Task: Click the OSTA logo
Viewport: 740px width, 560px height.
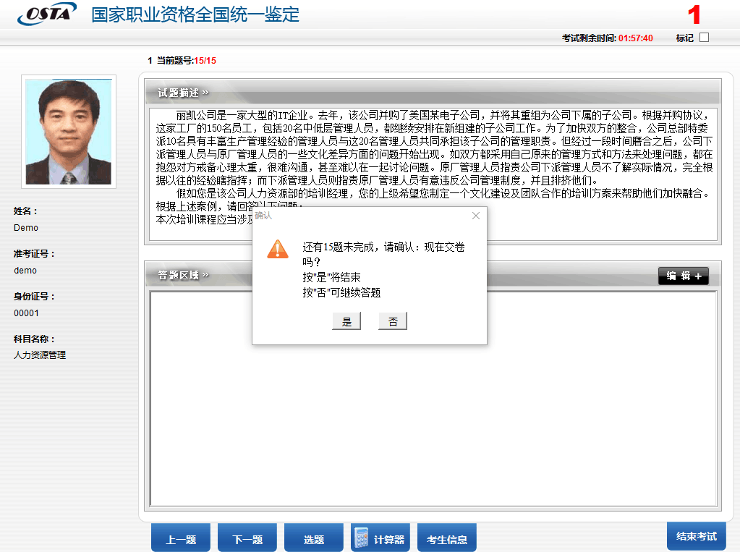Action: pos(47,14)
